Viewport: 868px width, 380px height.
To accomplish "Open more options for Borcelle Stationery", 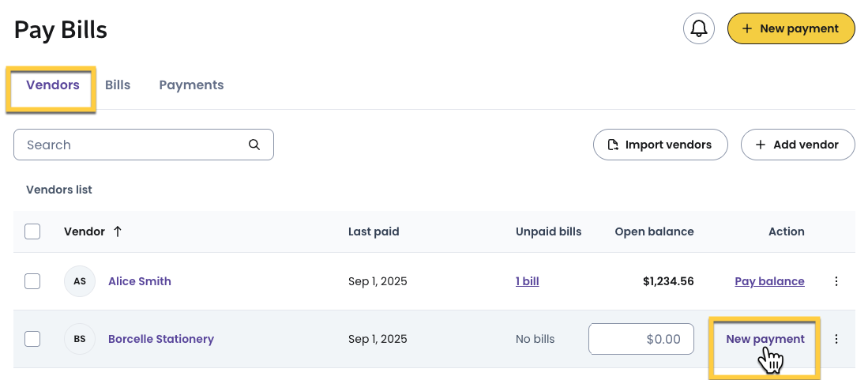I will [x=836, y=339].
